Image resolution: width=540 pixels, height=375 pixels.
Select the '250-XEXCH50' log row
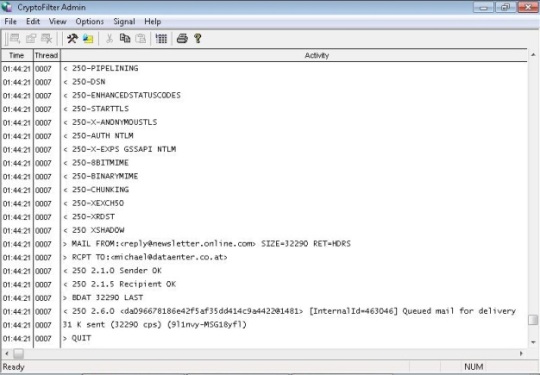264,203
